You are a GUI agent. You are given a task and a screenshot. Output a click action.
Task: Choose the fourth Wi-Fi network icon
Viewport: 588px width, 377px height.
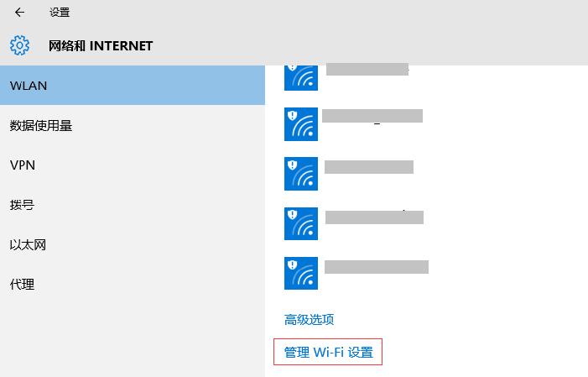pyautogui.click(x=301, y=223)
